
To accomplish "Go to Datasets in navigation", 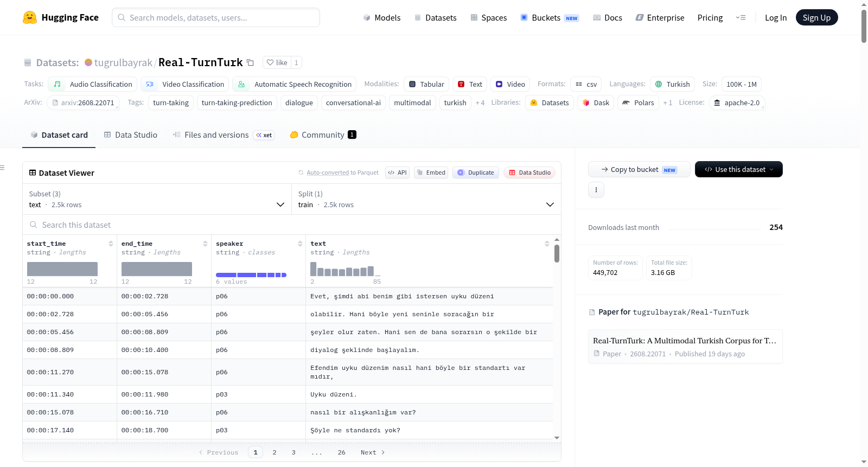I will (436, 17).
